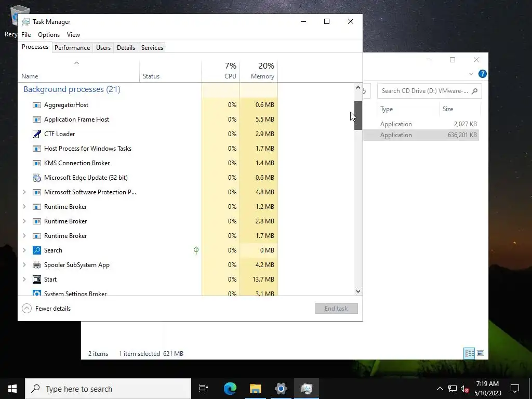Screen dimensions: 532x399
Task: Open the notification center icon
Action: [515, 389]
